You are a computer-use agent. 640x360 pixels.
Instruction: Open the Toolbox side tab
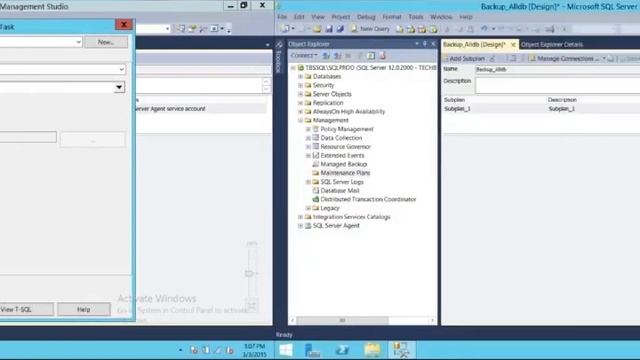coord(279,57)
